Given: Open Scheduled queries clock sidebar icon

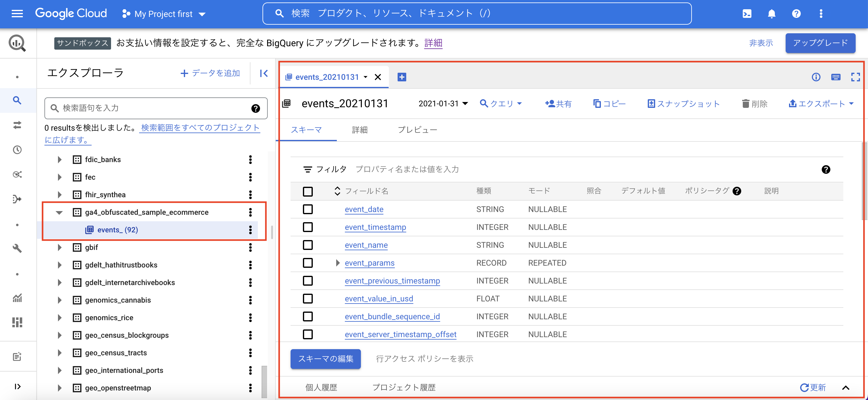Looking at the screenshot, I should (17, 149).
